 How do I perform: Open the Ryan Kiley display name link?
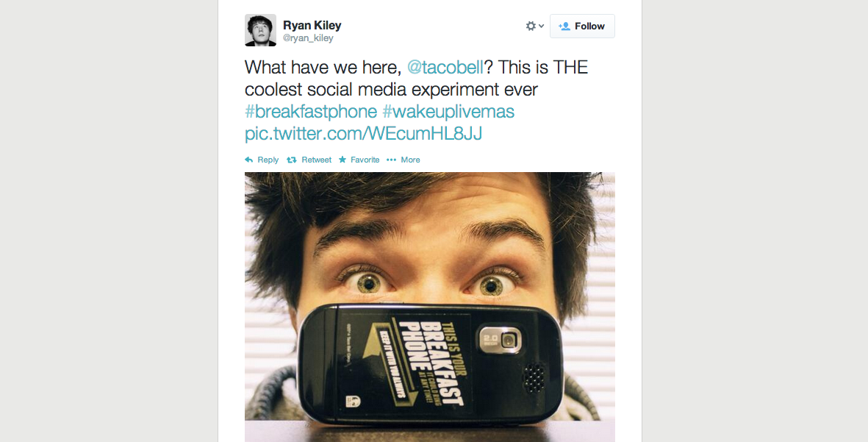point(312,25)
